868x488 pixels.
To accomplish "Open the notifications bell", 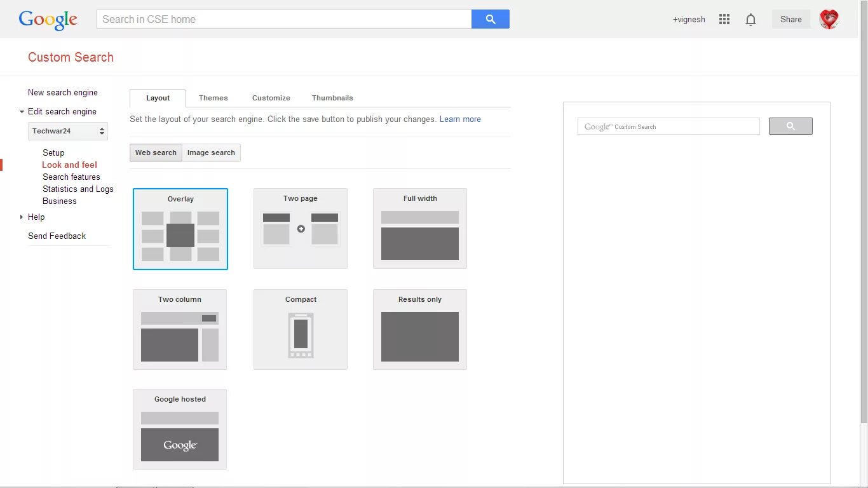I will [x=750, y=20].
